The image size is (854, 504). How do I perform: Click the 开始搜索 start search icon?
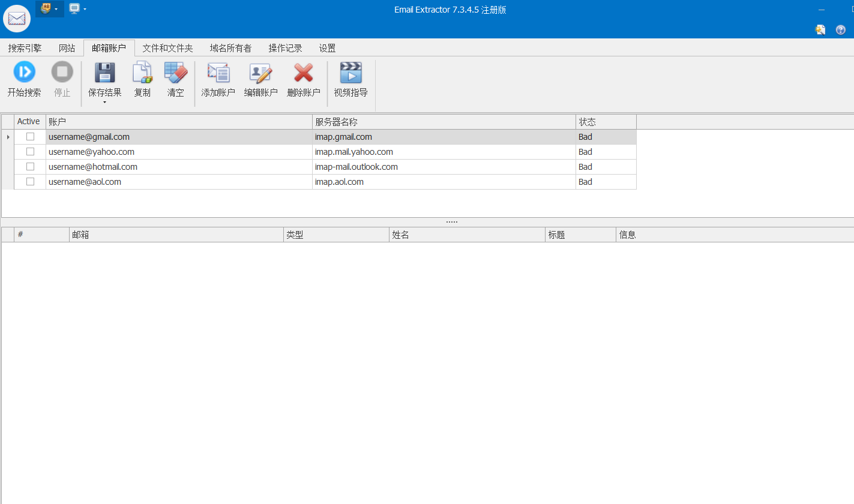[24, 71]
